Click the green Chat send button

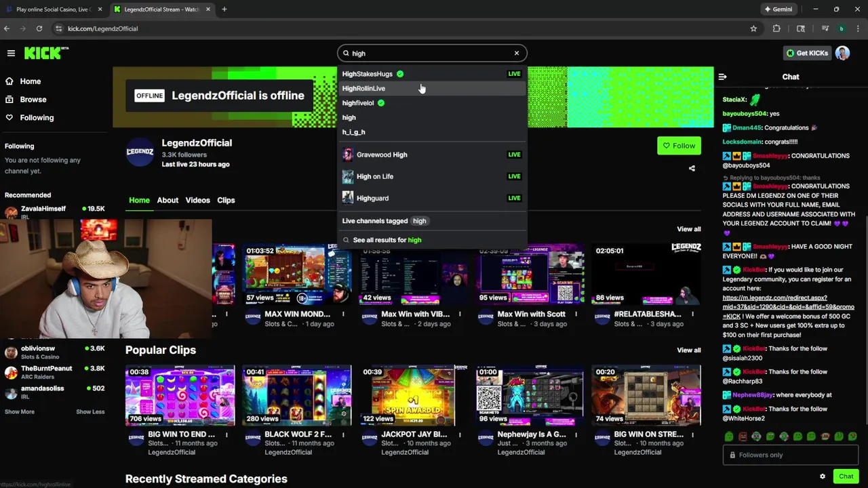point(846,476)
